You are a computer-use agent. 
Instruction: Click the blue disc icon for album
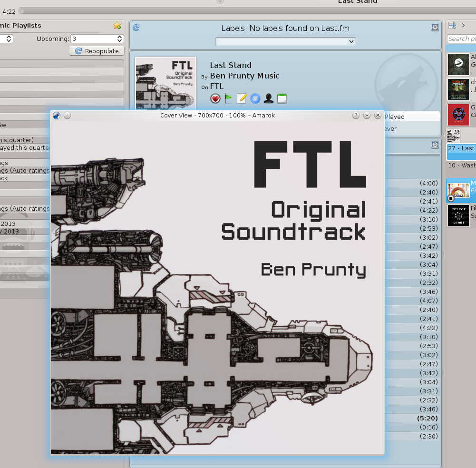[255, 99]
